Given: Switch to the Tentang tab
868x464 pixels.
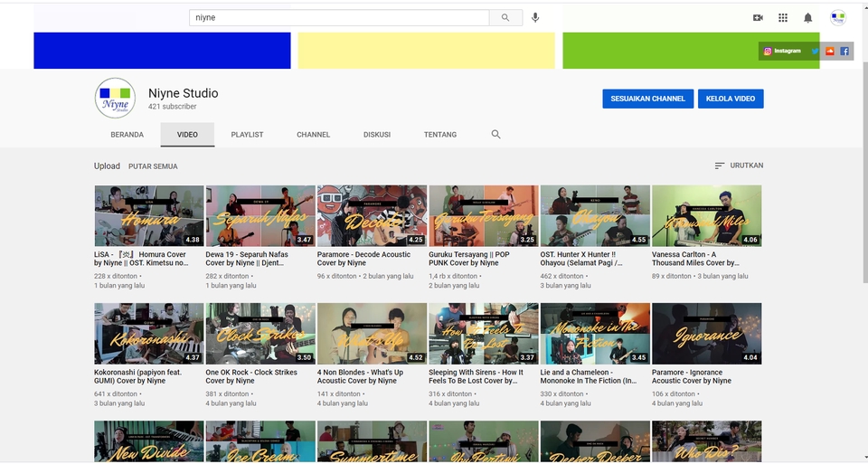Looking at the screenshot, I should coord(440,135).
